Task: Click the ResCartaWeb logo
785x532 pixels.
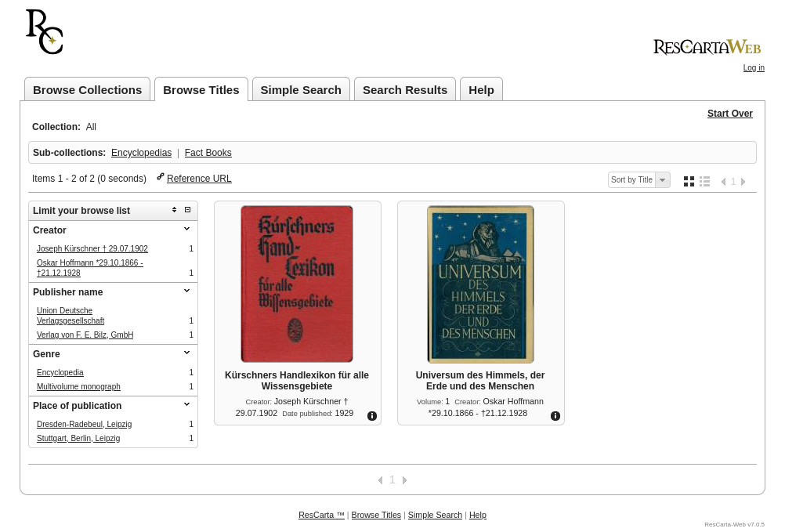Action: point(707,47)
